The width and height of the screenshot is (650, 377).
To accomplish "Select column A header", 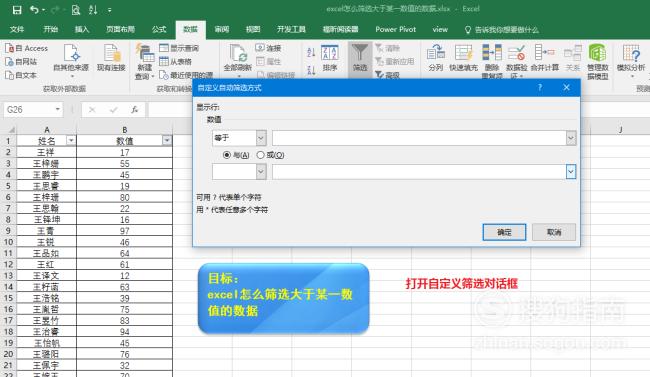I will point(46,129).
